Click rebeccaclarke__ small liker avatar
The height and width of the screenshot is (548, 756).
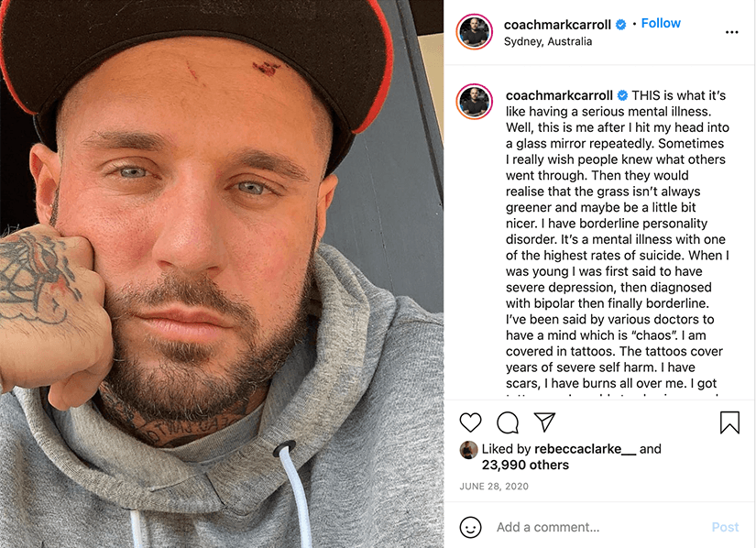pos(468,450)
